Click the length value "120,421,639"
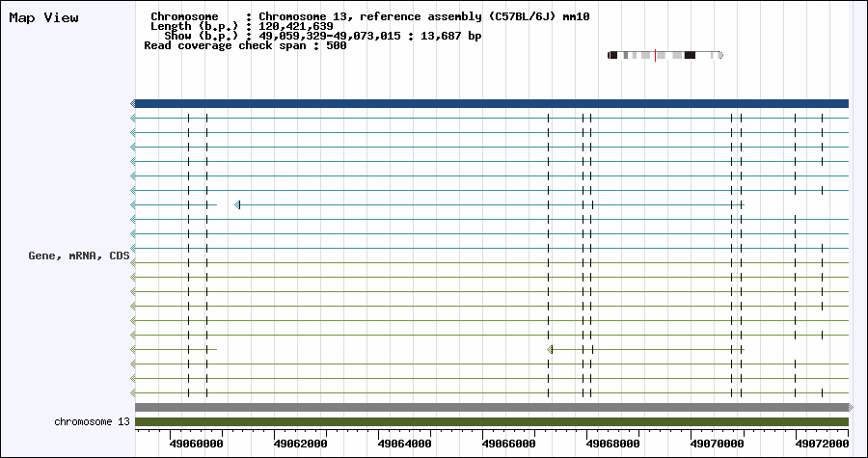Image resolution: width=868 pixels, height=458 pixels. coord(296,26)
